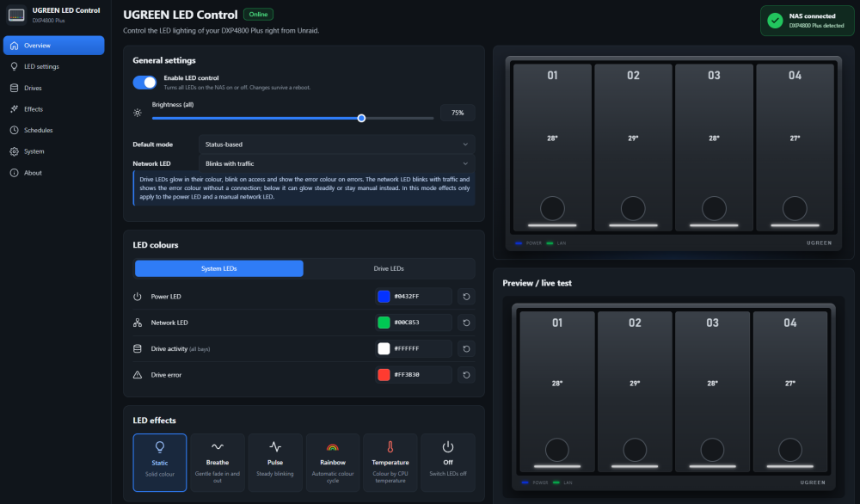
Task: Open the Network LED behaviour dropdown
Action: click(336, 163)
